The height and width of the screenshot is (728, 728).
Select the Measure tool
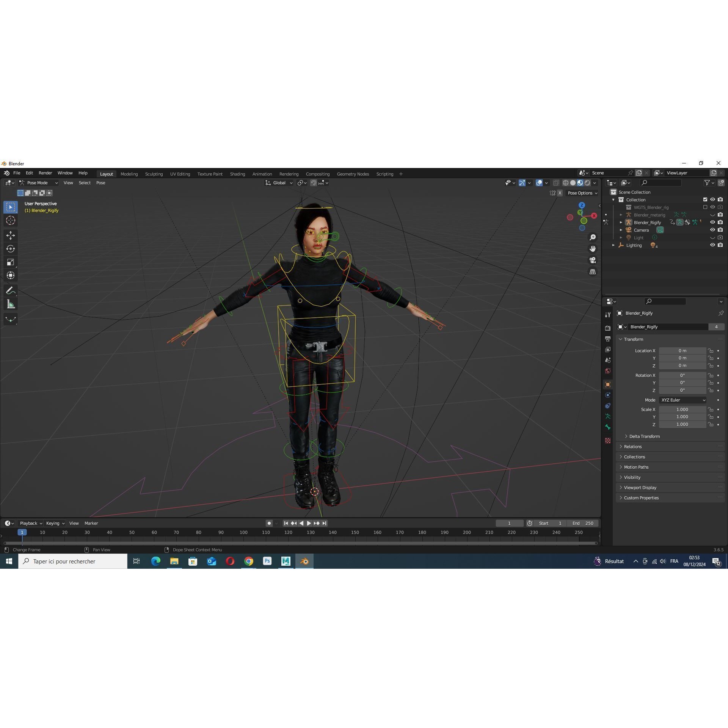(x=11, y=304)
